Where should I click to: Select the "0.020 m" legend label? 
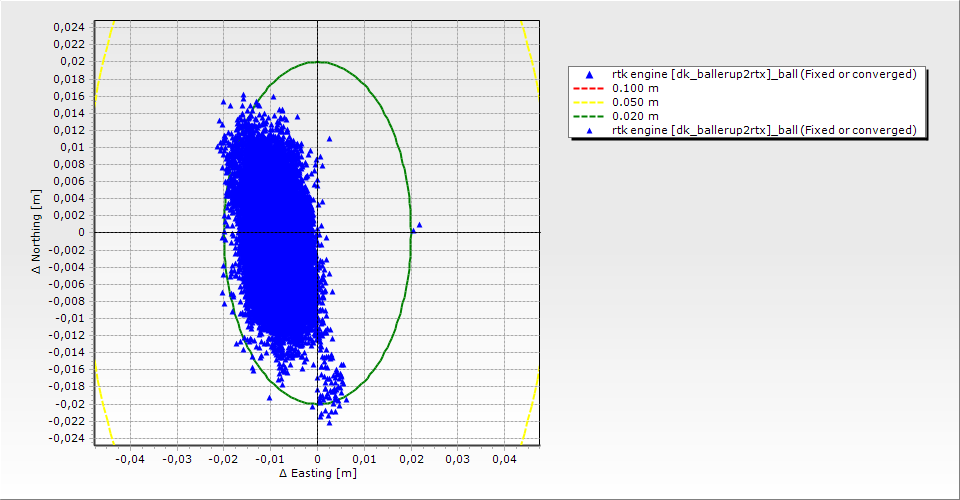pos(636,116)
